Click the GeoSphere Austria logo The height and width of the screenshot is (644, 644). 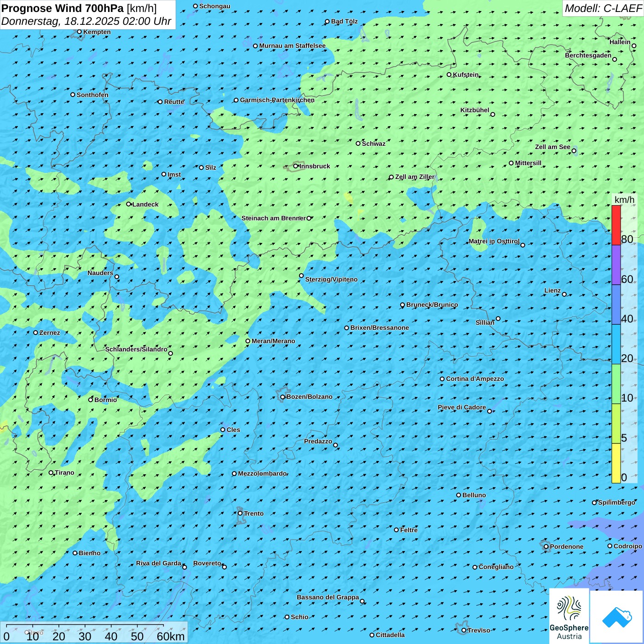pyautogui.click(x=569, y=615)
